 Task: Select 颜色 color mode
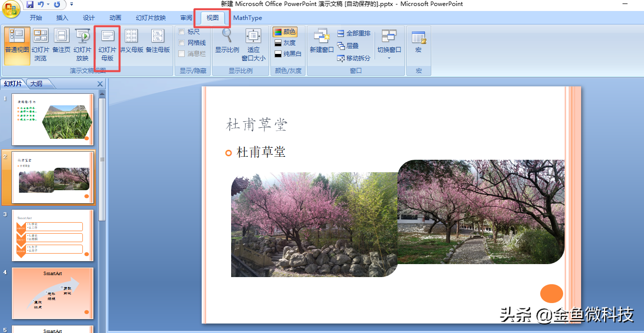pos(285,32)
